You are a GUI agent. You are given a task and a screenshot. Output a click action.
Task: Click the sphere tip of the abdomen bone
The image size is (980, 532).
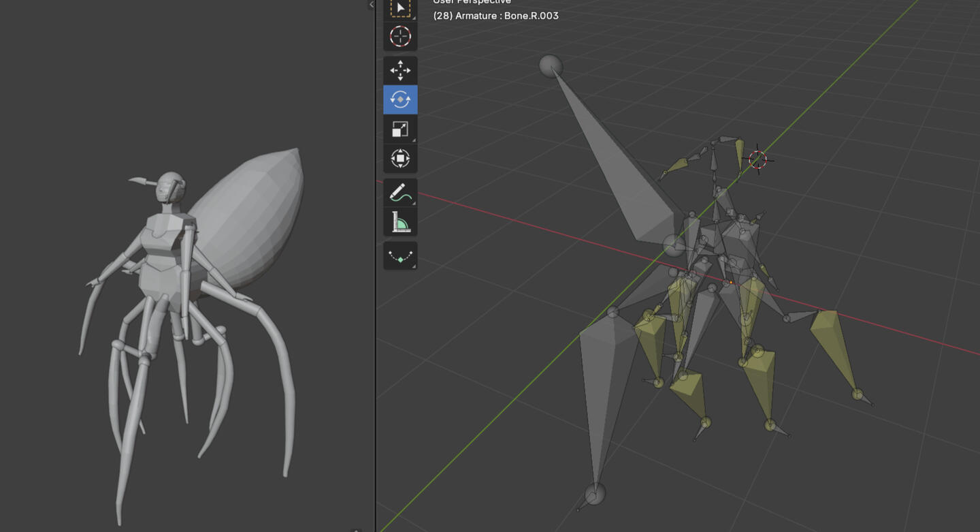tap(551, 66)
